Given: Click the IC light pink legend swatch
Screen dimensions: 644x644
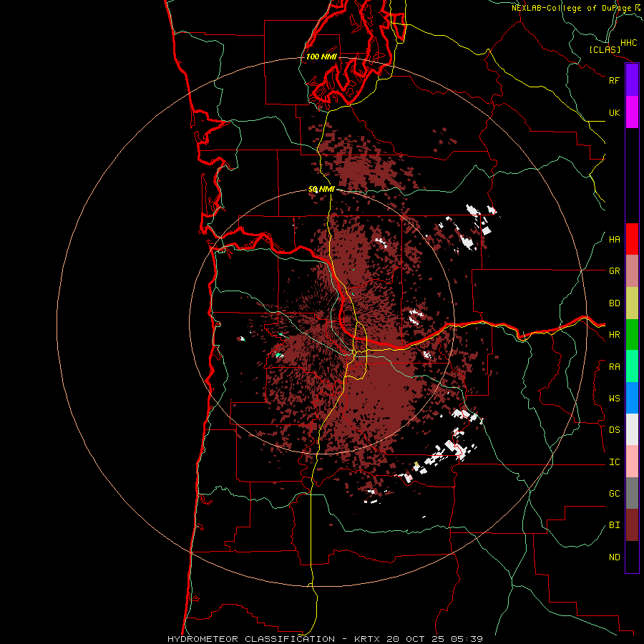Looking at the screenshot, I should coord(632,462).
